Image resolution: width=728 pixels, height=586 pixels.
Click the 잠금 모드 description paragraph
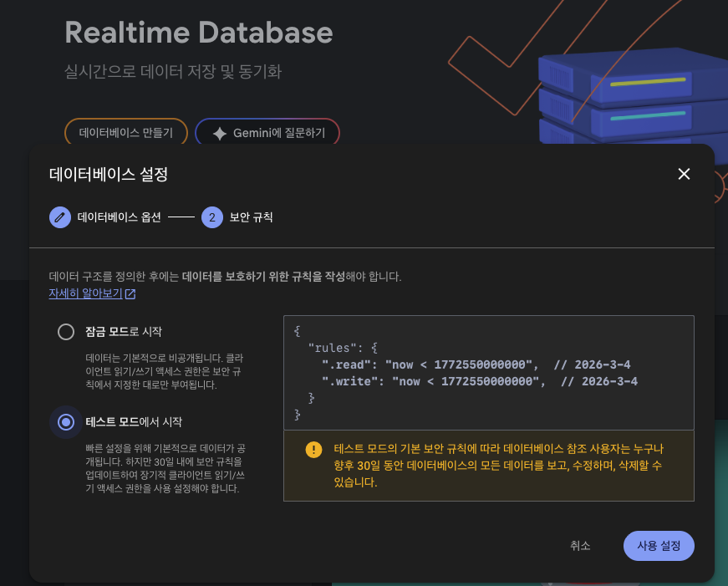coord(165,371)
